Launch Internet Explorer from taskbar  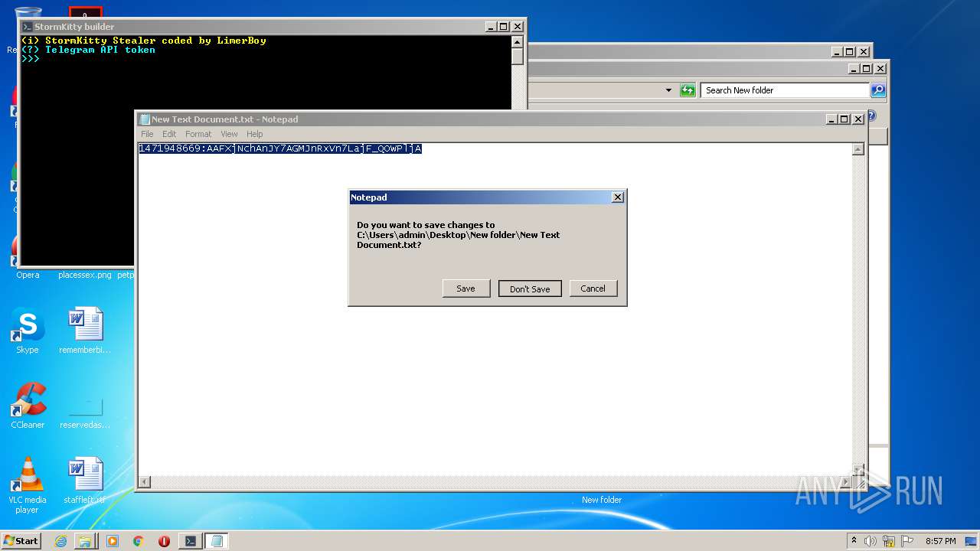tap(60, 541)
